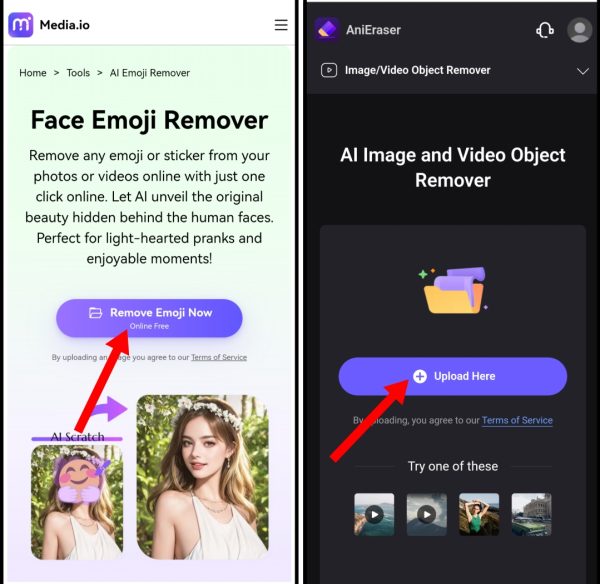Viewport: 600px width, 584px height.
Task: Expand the Image/Video Object Remover dropdown chevron
Action: point(582,71)
